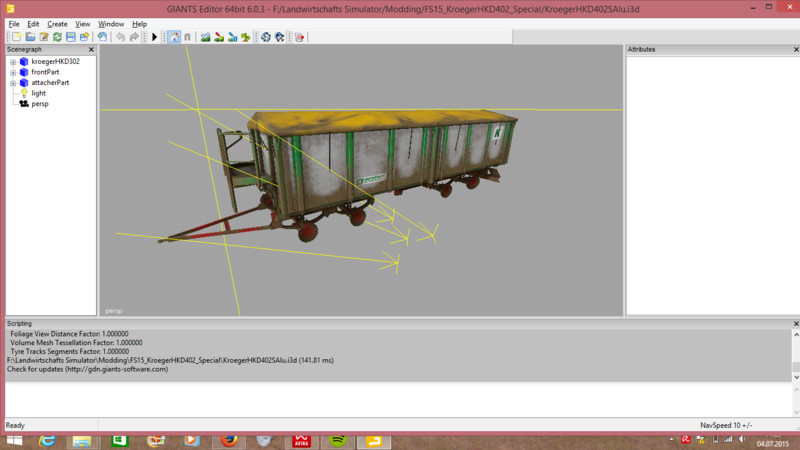Open the Help menu
800x450 pixels.
pyautogui.click(x=139, y=24)
